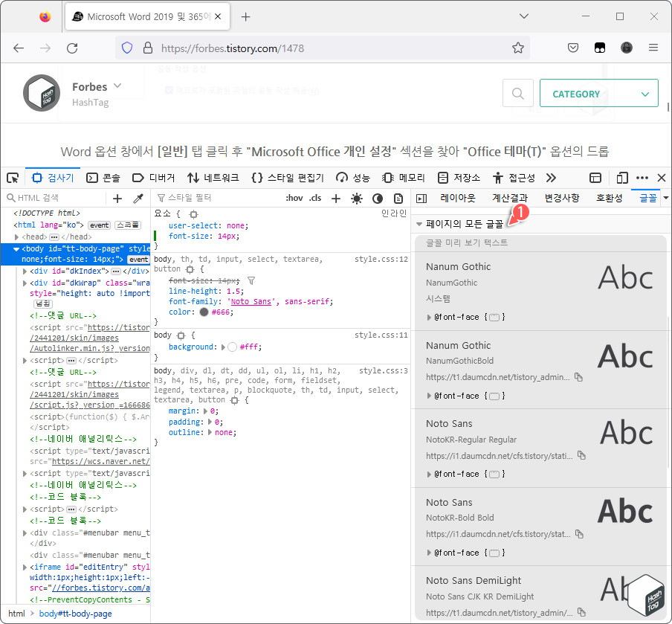The image size is (672, 624).
Task: Expand @font-face rule for NanumGothic system font
Action: coord(429,318)
